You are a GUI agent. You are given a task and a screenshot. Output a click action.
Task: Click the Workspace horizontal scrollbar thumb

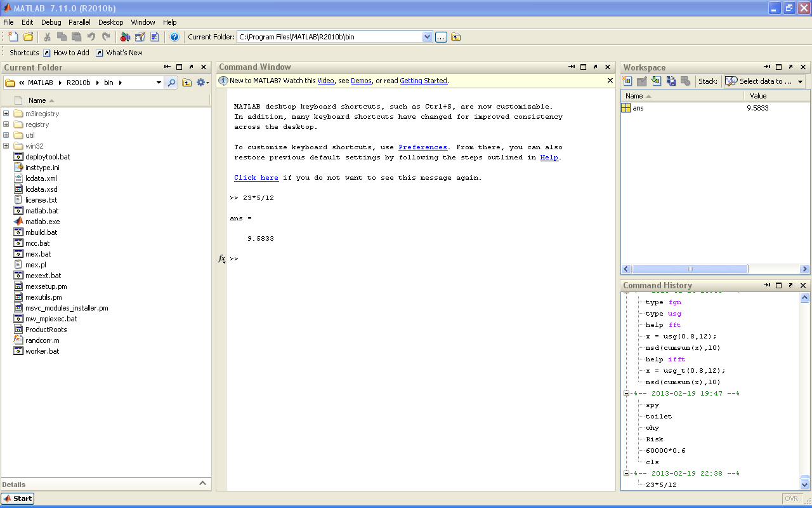click(x=690, y=269)
